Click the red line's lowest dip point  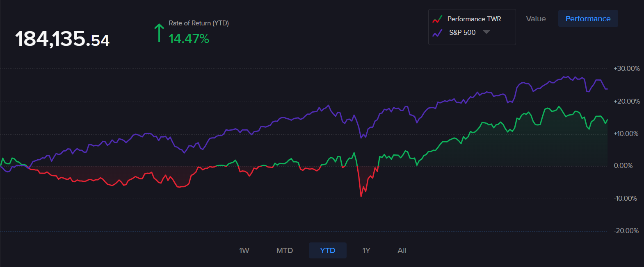pos(361,196)
